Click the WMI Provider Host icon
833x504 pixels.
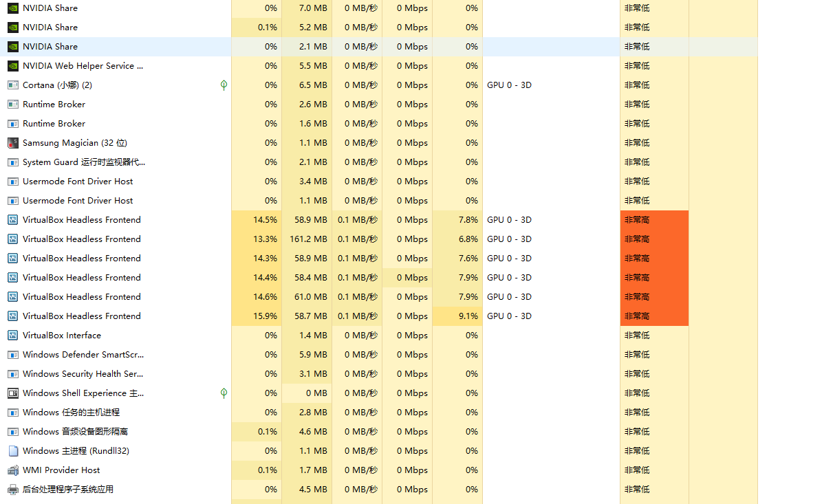[x=12, y=470]
